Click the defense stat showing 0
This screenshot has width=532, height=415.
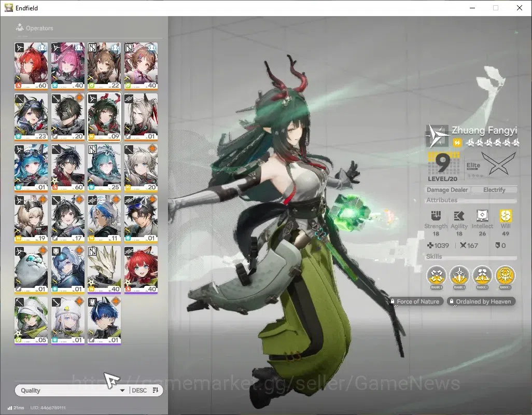[x=500, y=245]
